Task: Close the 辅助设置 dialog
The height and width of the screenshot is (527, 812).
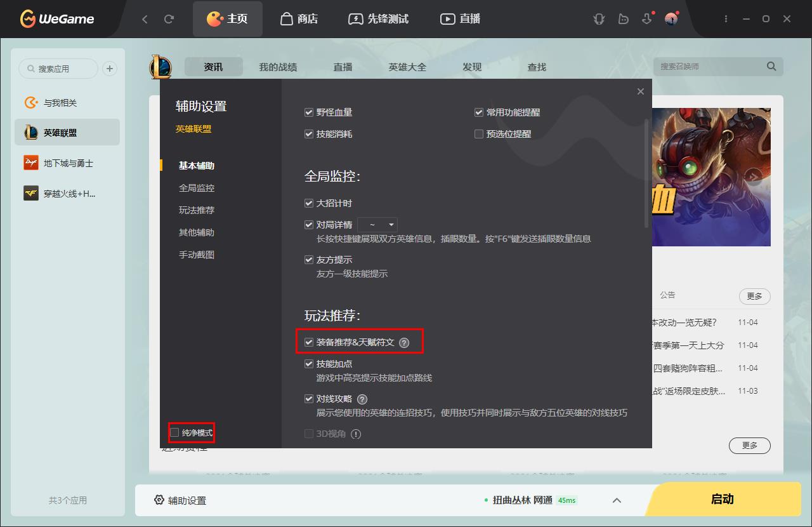Action: (x=641, y=91)
